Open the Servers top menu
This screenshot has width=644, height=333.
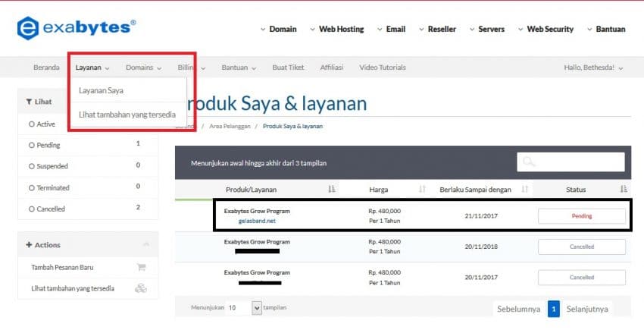pyautogui.click(x=487, y=29)
